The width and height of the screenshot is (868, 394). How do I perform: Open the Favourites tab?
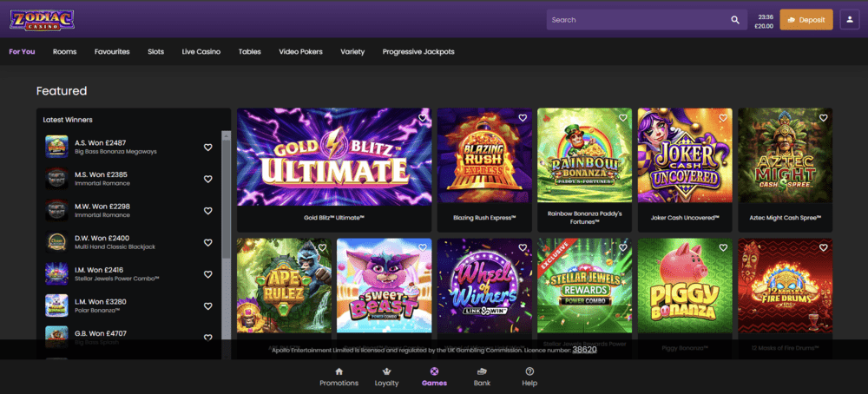click(x=112, y=51)
